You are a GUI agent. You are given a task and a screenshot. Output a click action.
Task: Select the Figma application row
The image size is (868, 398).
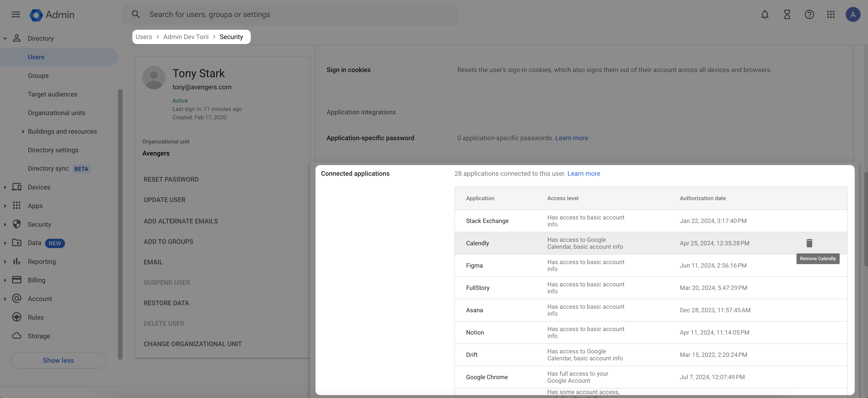651,265
